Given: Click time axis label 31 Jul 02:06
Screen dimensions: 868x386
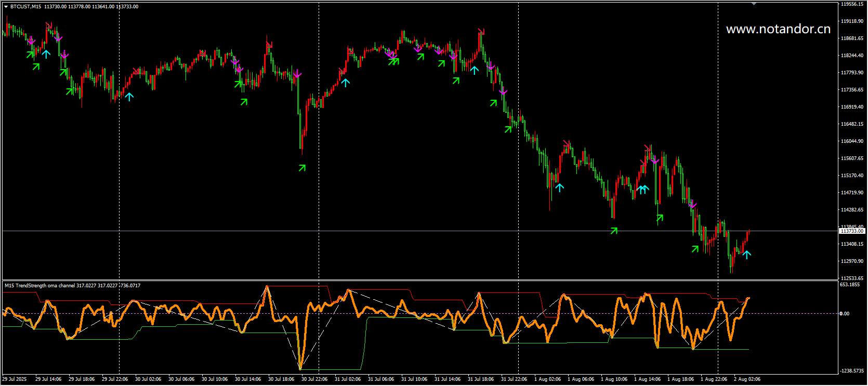Looking at the screenshot, I should pyautogui.click(x=348, y=379).
